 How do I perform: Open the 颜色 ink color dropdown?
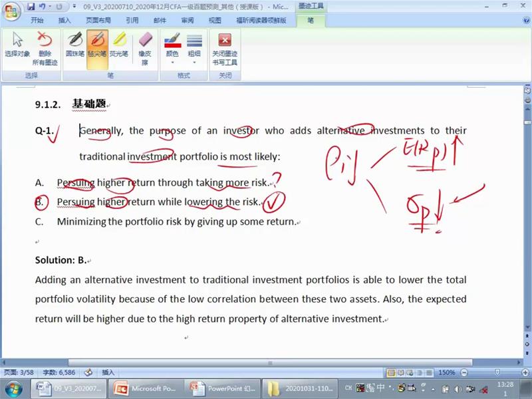[x=172, y=48]
